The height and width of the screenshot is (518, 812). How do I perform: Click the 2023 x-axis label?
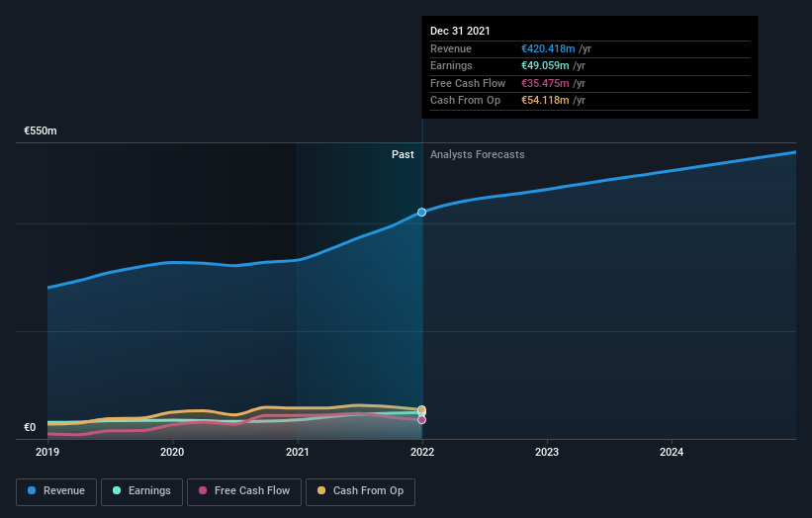click(547, 453)
